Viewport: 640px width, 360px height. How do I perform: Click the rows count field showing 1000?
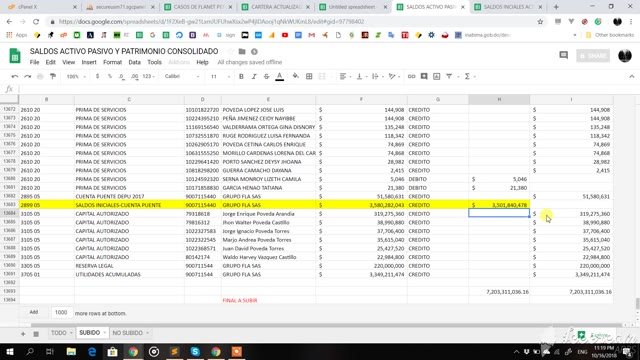(x=61, y=313)
